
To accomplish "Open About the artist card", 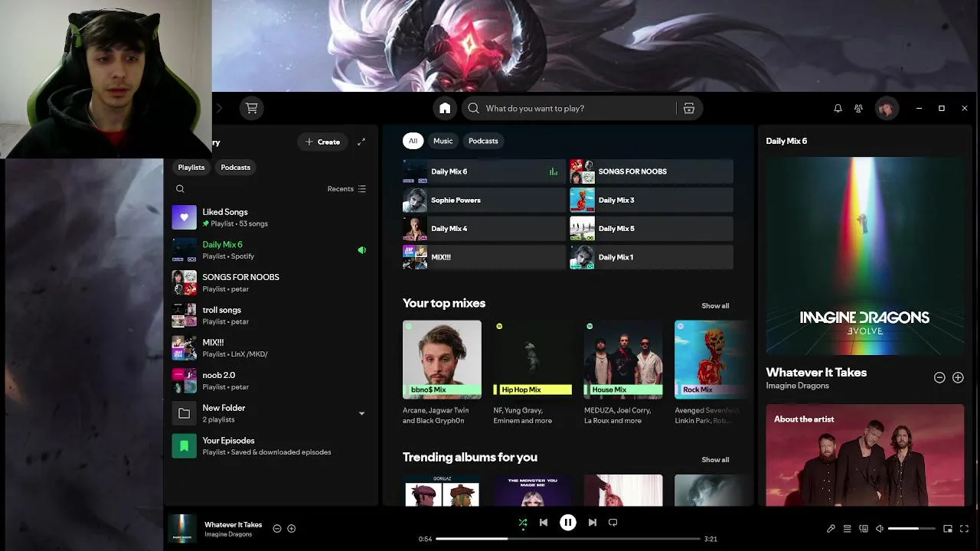I will pos(864,455).
